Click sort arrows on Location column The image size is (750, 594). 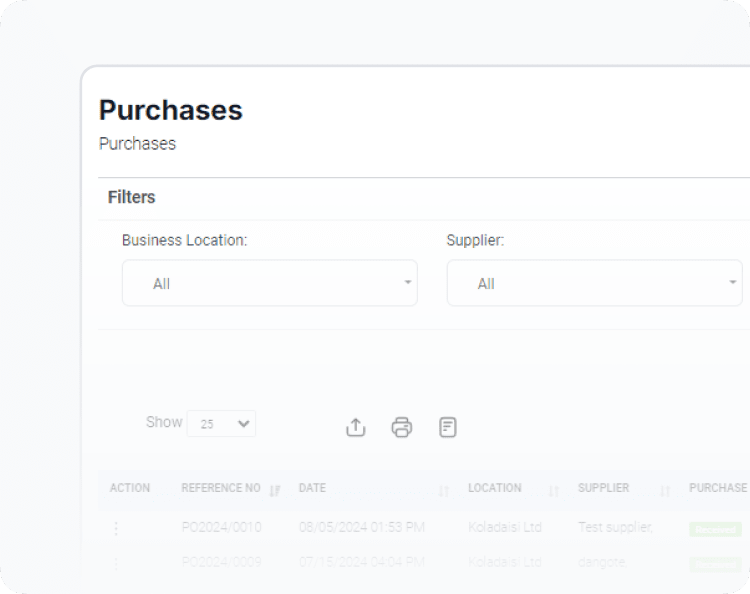[554, 490]
